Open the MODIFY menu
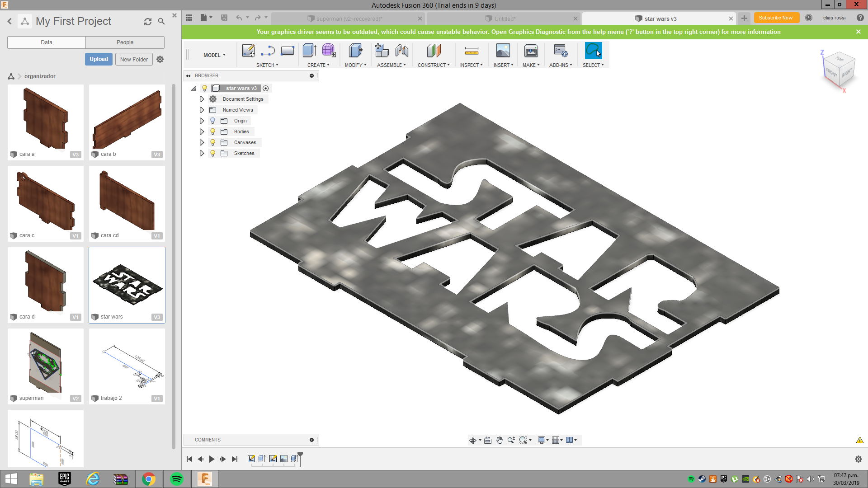Image resolution: width=868 pixels, height=488 pixels. point(356,65)
